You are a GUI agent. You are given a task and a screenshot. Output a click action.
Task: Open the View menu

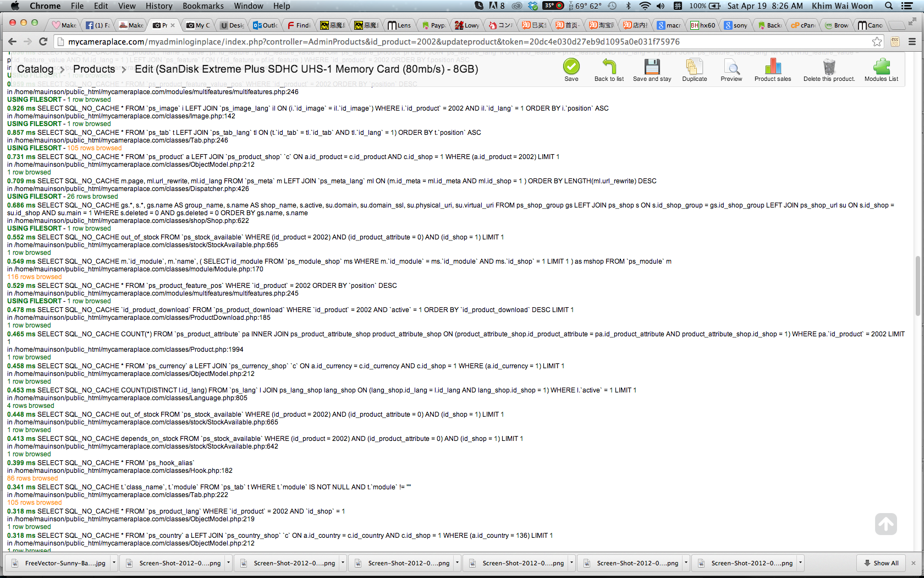(127, 6)
